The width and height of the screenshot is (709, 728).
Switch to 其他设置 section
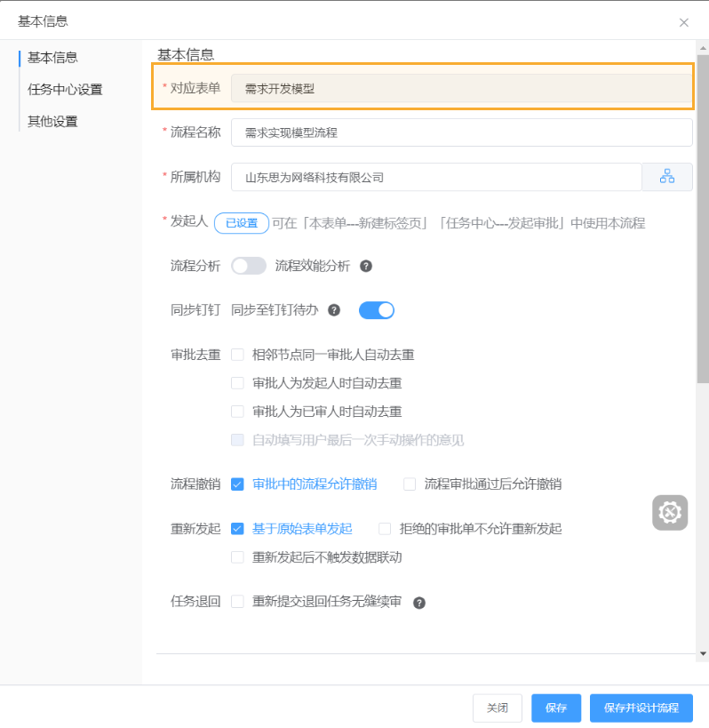pyautogui.click(x=52, y=121)
